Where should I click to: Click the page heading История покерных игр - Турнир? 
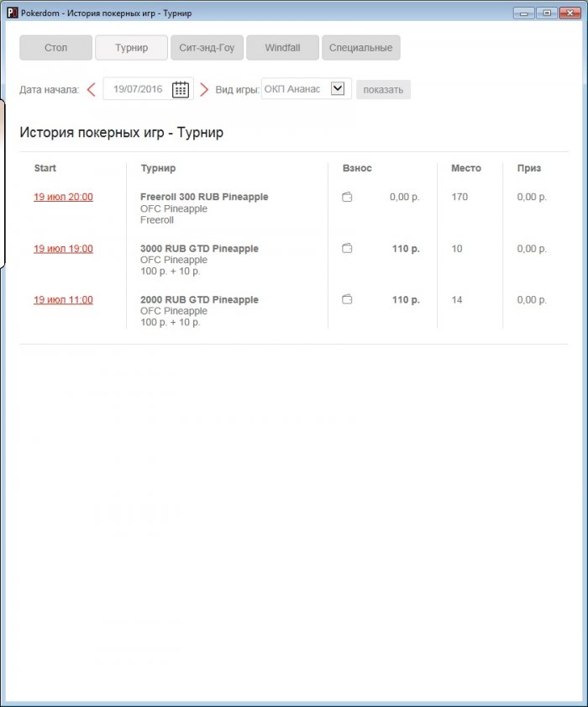pos(122,133)
